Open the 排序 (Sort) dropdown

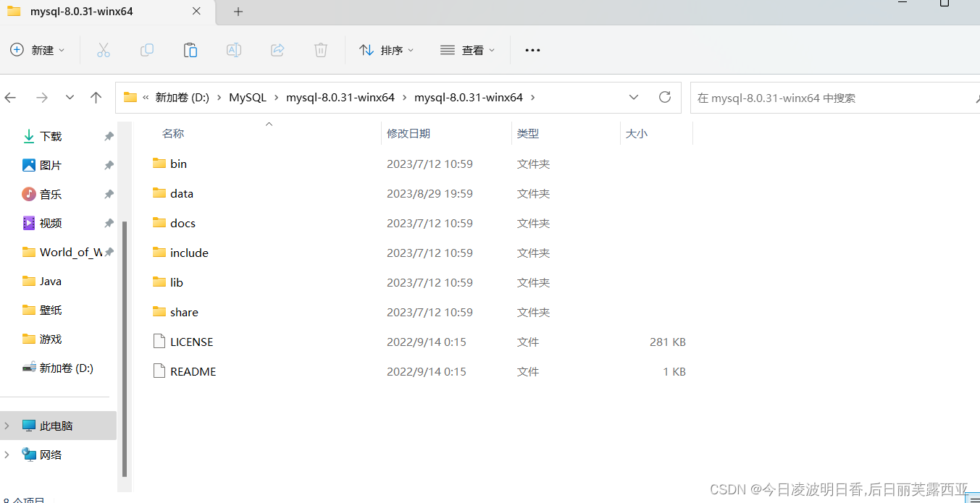[x=387, y=50]
